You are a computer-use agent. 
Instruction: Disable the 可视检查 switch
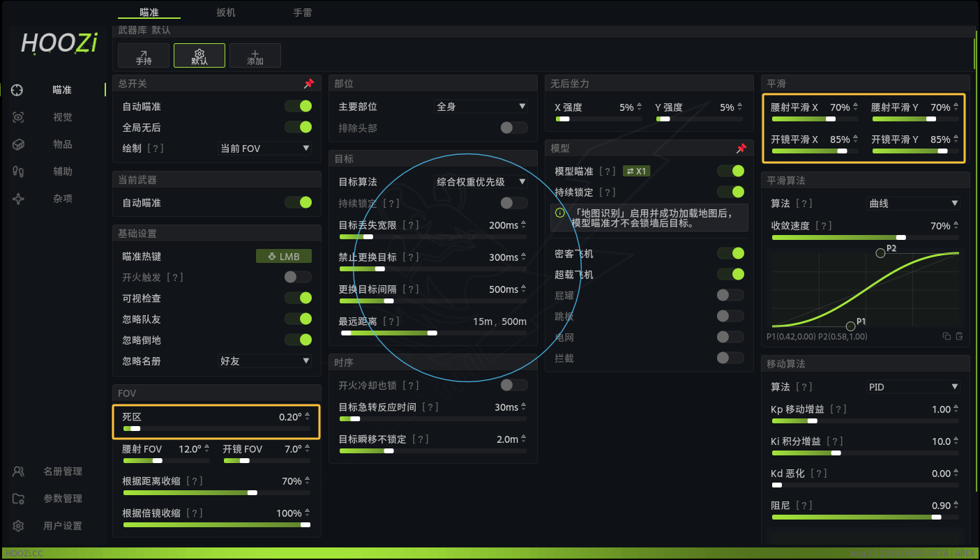[298, 298]
